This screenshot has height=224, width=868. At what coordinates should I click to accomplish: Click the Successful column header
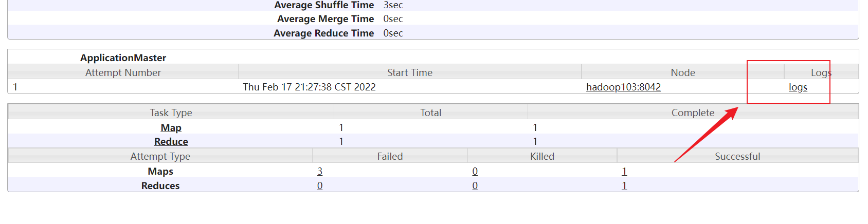(x=737, y=156)
